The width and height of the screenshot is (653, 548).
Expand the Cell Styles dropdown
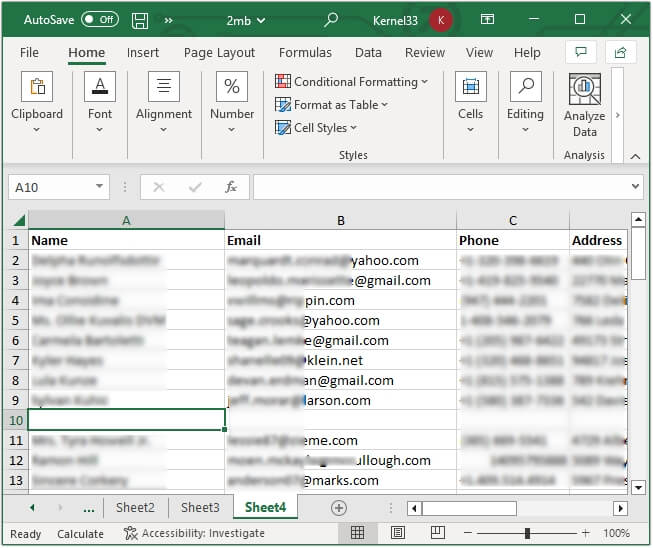pos(316,128)
